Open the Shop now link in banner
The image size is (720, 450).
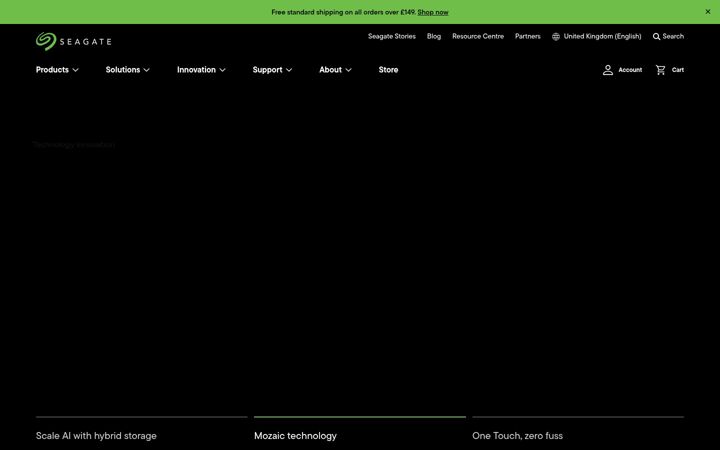pos(433,12)
